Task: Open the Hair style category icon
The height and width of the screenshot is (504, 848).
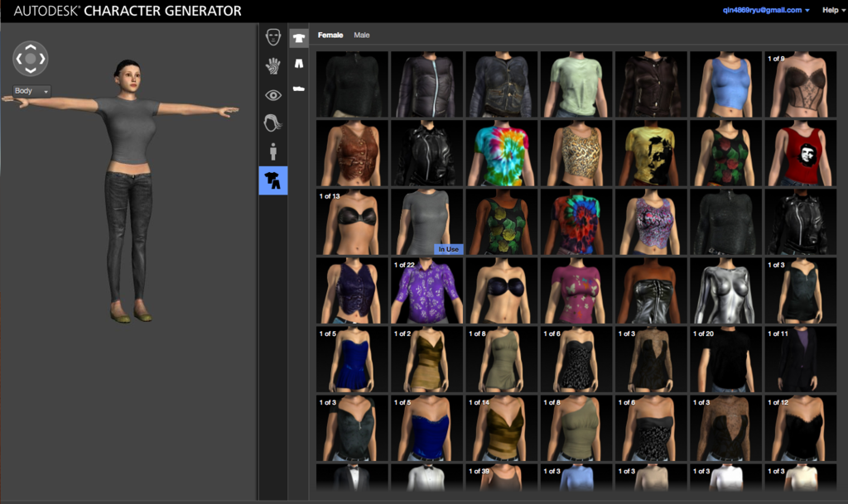Action: click(x=273, y=123)
